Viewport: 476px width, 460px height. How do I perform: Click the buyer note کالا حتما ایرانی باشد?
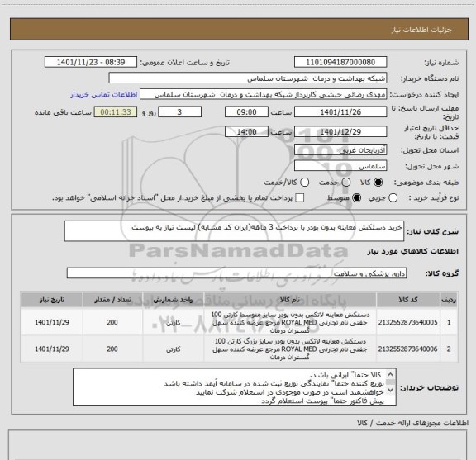[x=345, y=375]
